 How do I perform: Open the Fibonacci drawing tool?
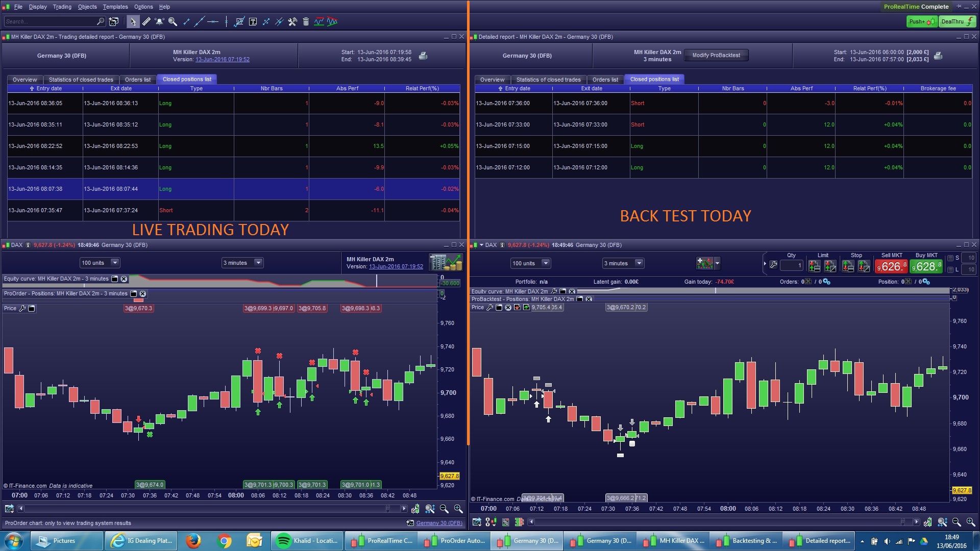(x=239, y=21)
